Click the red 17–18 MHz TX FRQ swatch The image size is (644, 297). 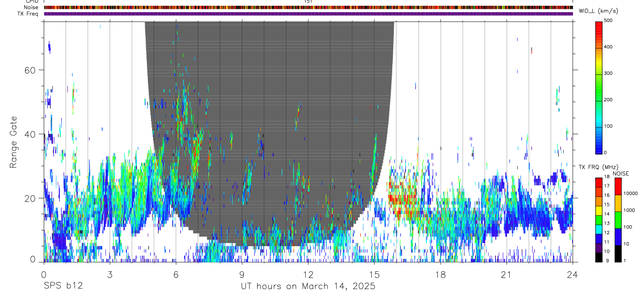(598, 182)
